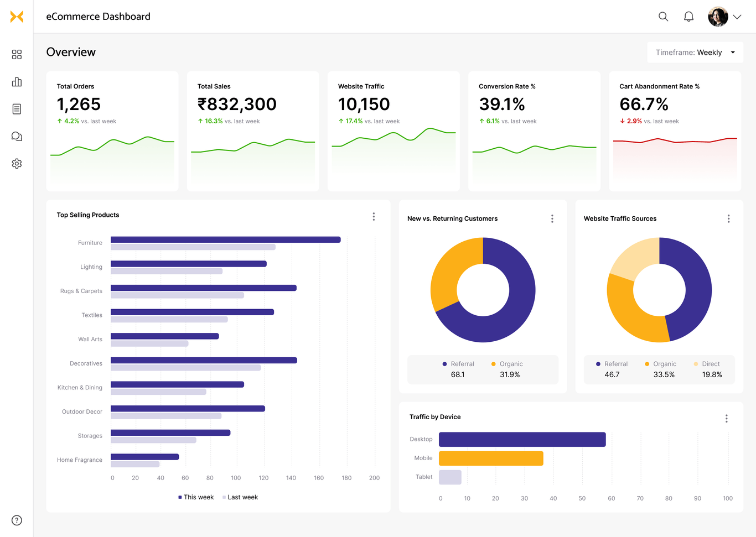
Task: Click the eCommerce Dashboard title link
Action: 99,17
